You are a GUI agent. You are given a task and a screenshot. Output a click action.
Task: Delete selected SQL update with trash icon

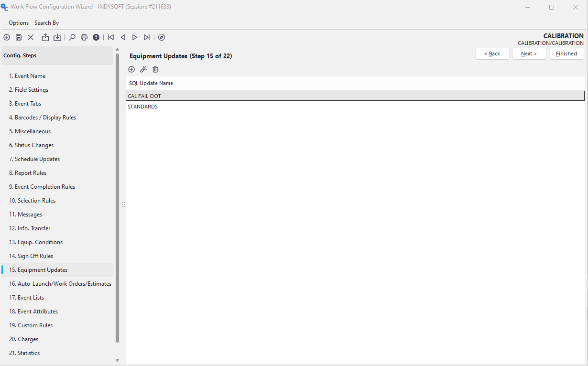[155, 69]
